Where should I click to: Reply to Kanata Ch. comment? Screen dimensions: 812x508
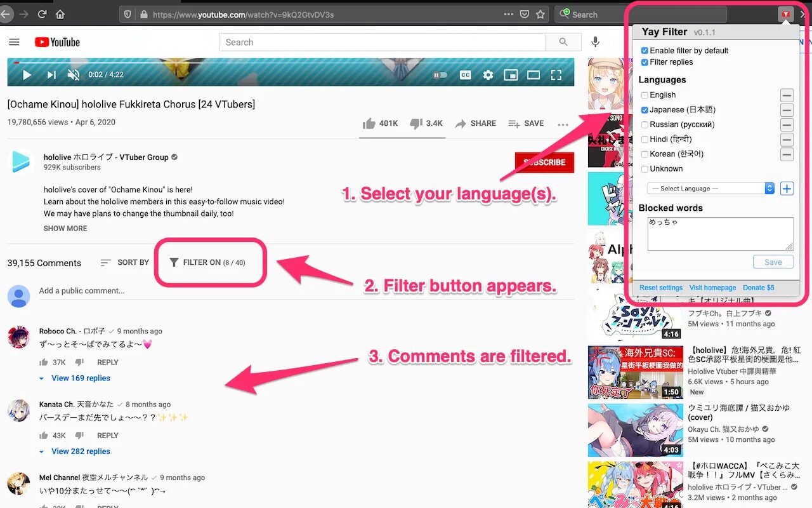108,436
